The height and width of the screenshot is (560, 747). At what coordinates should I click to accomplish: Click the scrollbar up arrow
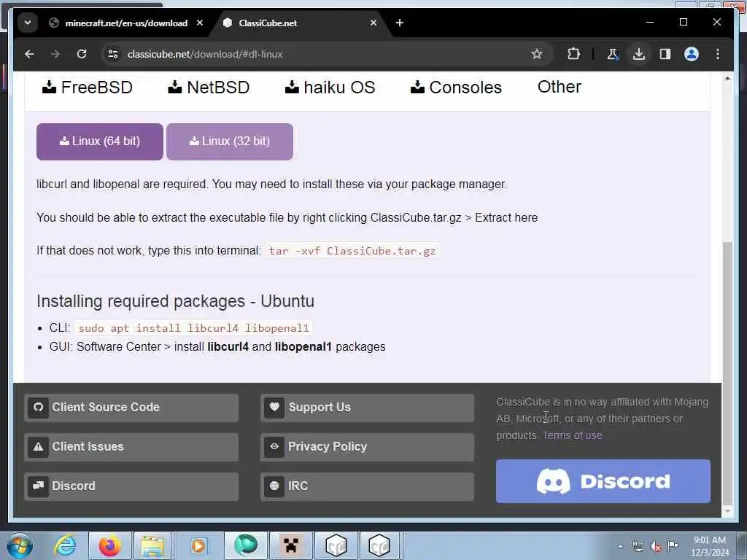[x=727, y=77]
